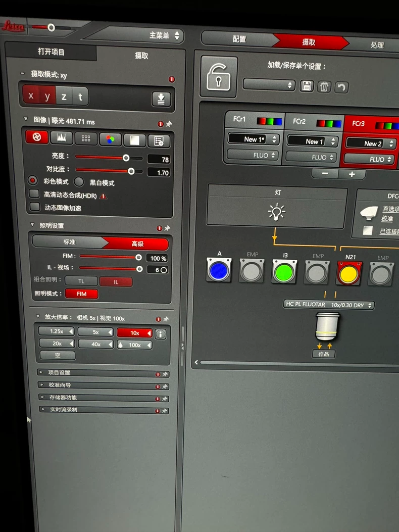Image resolution: width=399 pixels, height=532 pixels.
Task: Click the DFC camera icon
Action: [369, 213]
